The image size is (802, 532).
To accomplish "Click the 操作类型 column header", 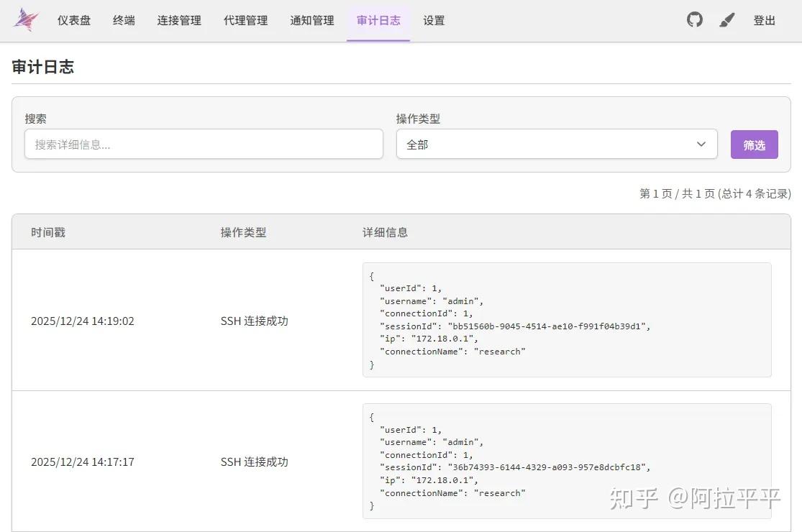I will click(243, 232).
